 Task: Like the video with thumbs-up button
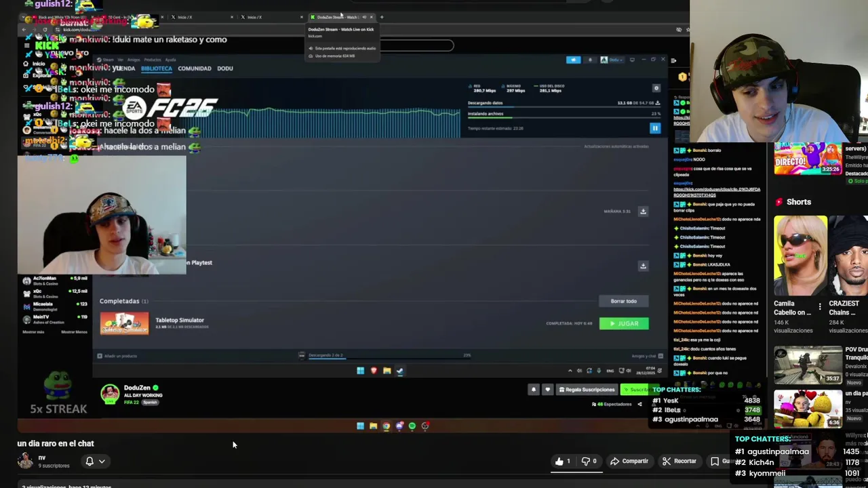[563, 461]
